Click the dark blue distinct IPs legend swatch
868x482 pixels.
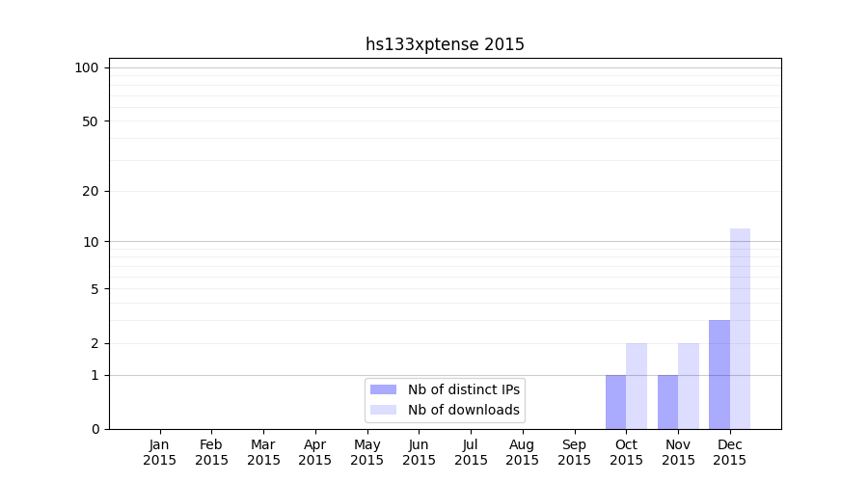pyautogui.click(x=383, y=389)
